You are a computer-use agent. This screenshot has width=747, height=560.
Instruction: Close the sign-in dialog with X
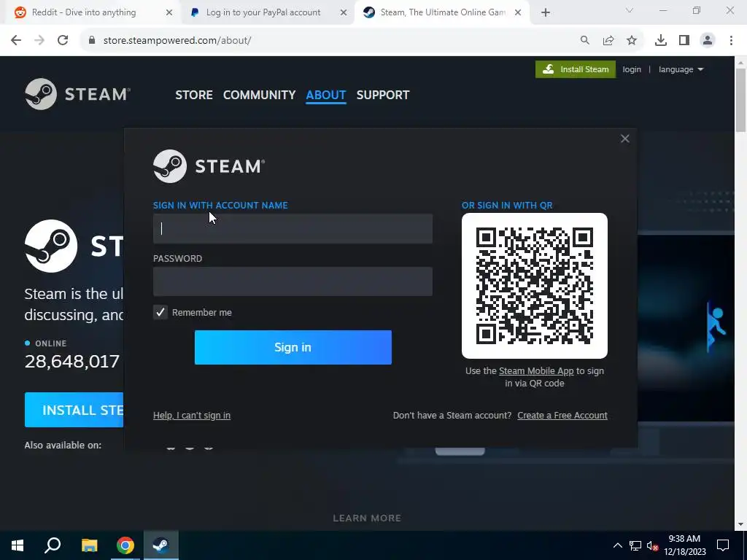pos(625,139)
